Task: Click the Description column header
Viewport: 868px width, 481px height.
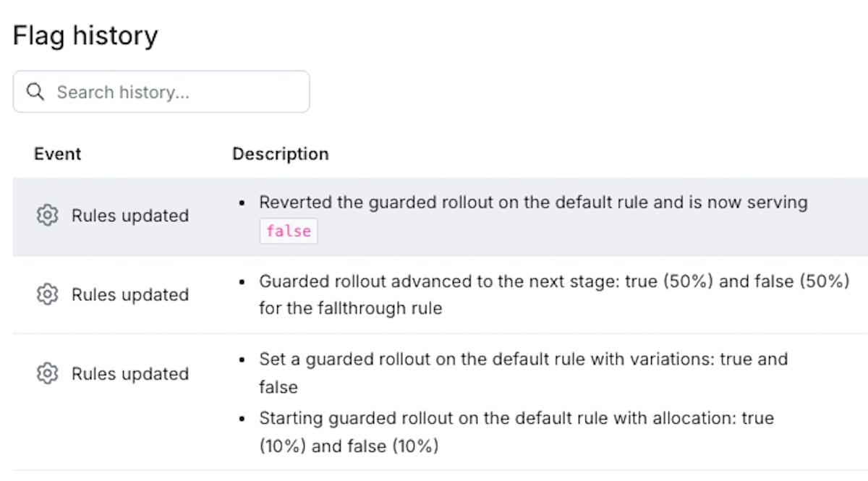Action: pos(280,154)
